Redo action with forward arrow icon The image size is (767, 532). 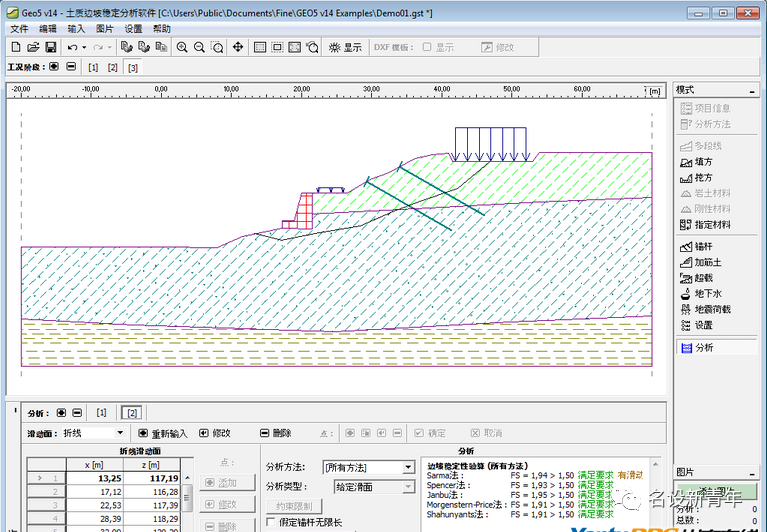pos(98,47)
